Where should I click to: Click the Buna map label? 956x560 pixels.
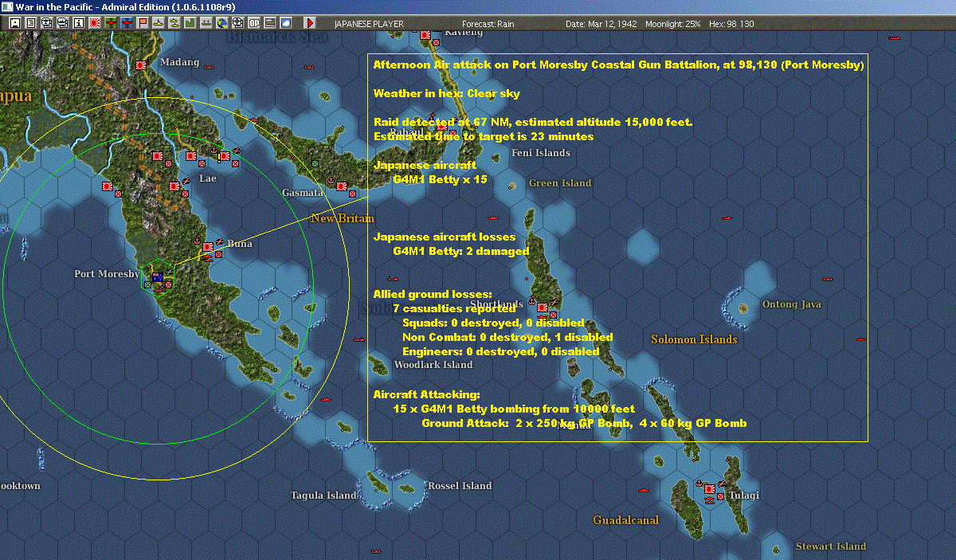tap(240, 244)
